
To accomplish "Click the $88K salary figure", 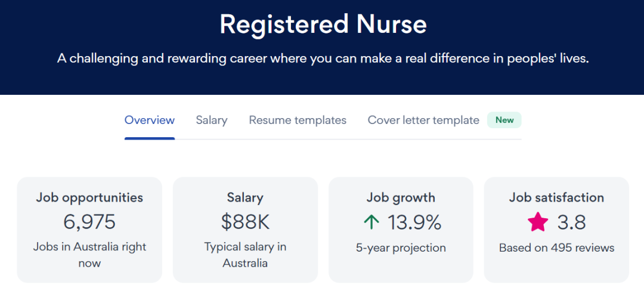I will click(x=245, y=222).
